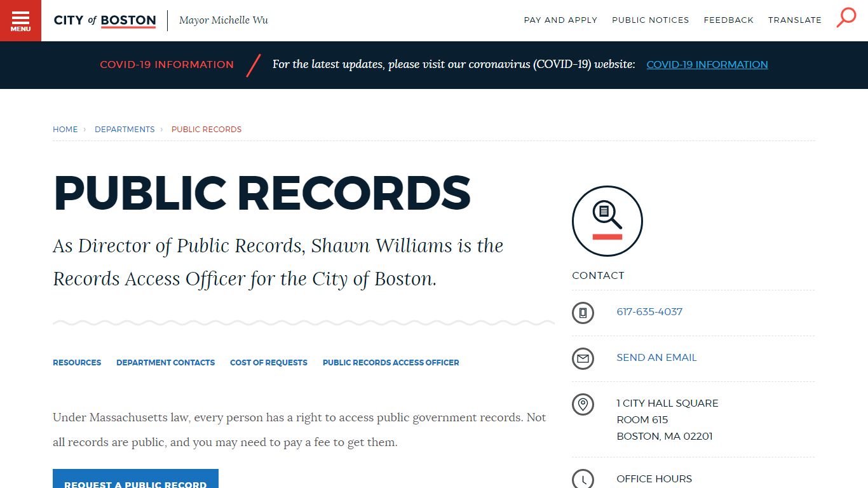Click the map pin icon by address
The image size is (868, 488).
click(x=583, y=404)
